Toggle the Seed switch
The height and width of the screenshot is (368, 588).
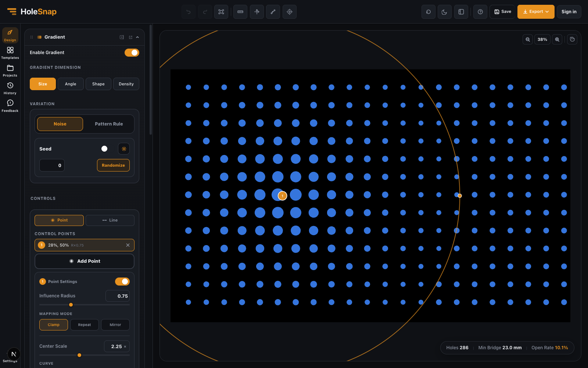point(108,149)
